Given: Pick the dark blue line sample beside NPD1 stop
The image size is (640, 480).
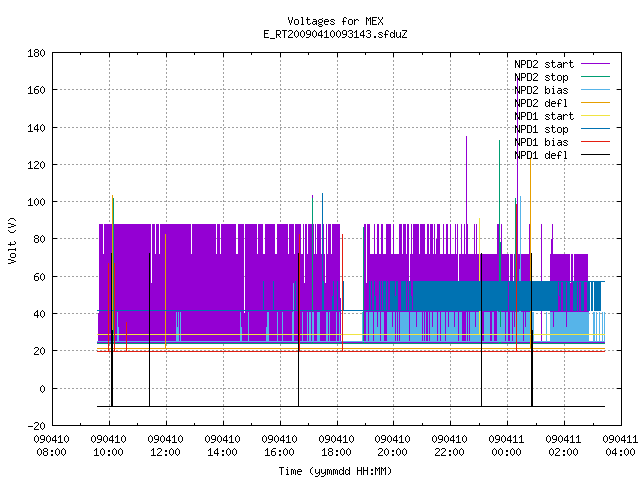Looking at the screenshot, I should (595, 129).
